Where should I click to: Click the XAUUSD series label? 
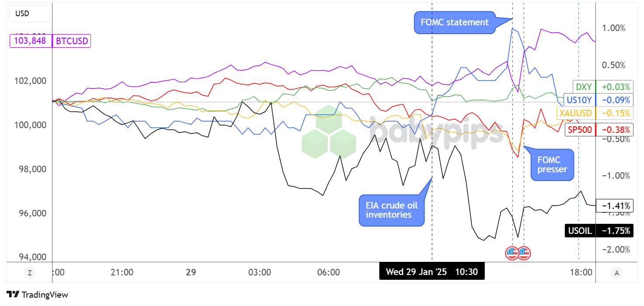coord(576,113)
